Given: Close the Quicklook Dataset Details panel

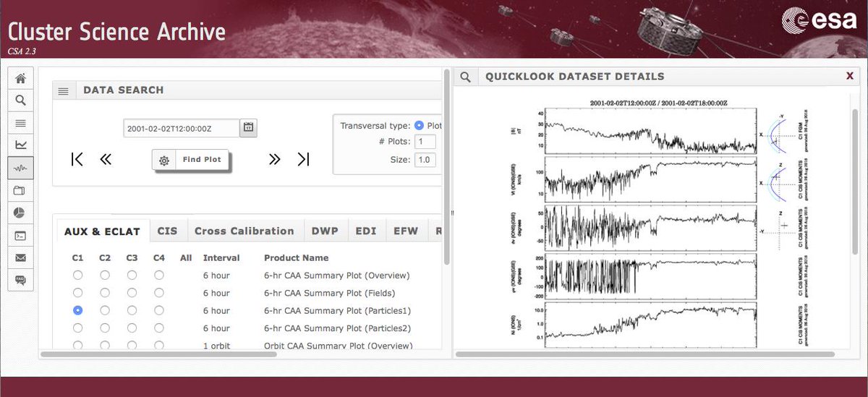Looking at the screenshot, I should pos(849,77).
